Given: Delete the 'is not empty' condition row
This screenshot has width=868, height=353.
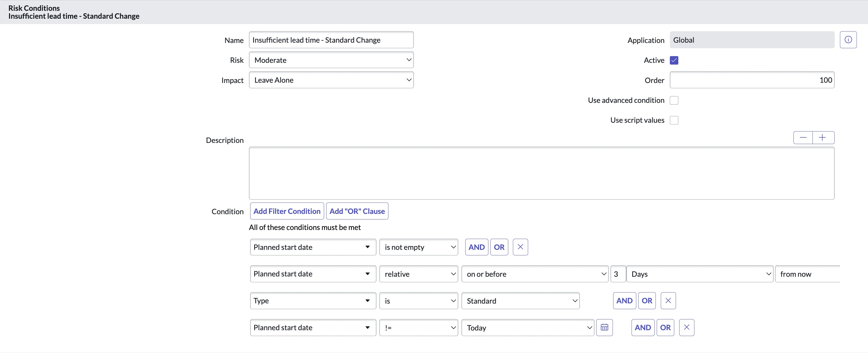Looking at the screenshot, I should (520, 247).
